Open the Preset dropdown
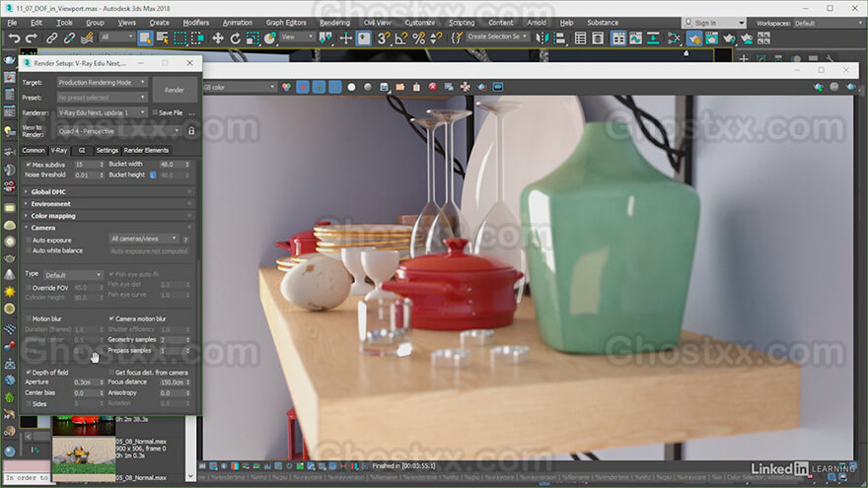Screen dimensions: 868x488 (x=102, y=98)
